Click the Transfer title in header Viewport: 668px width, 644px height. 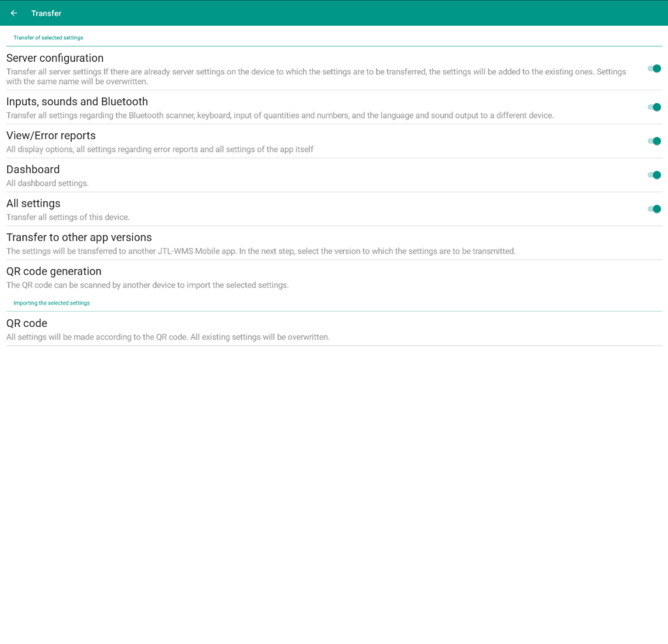coord(46,13)
